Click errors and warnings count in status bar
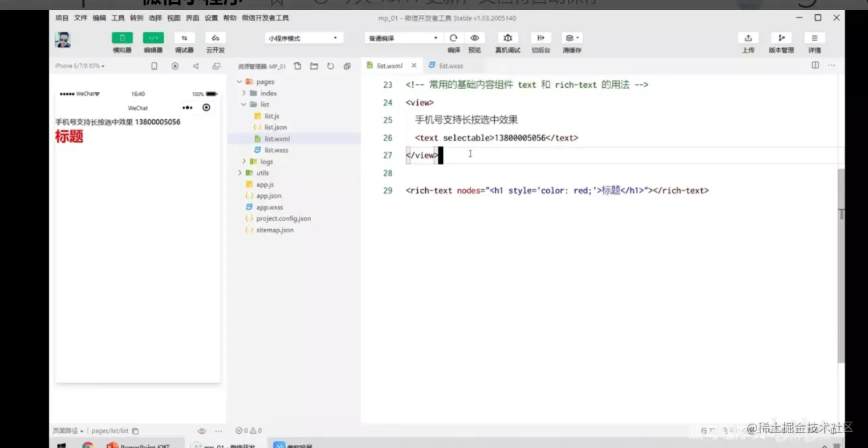Image resolution: width=868 pixels, height=448 pixels. [249, 431]
